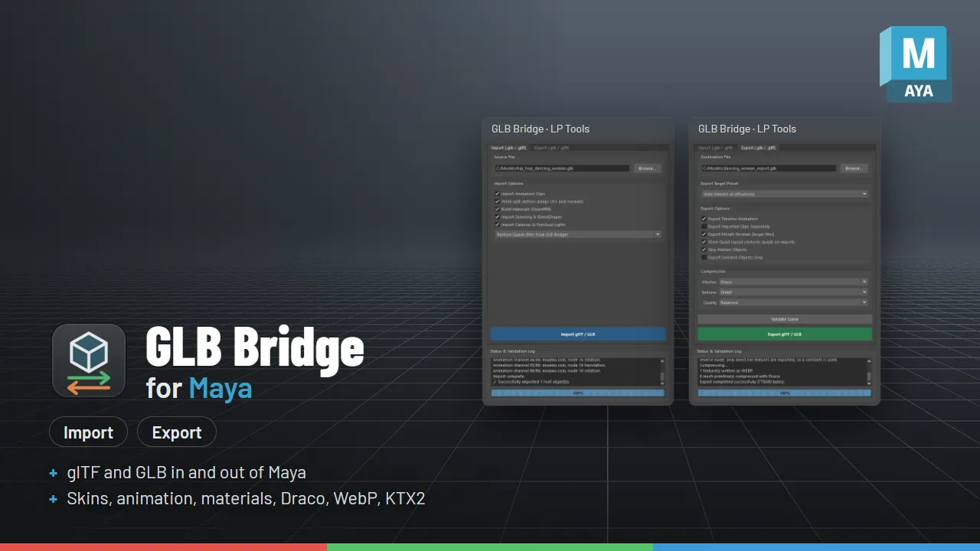Image resolution: width=980 pixels, height=551 pixels.
Task: Select Import tab in the import panel
Action: [x=508, y=148]
